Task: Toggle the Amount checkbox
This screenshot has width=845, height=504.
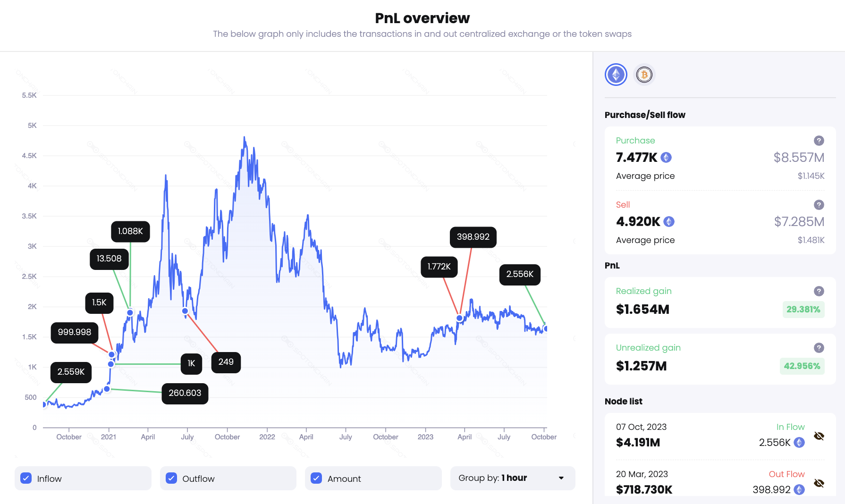Action: click(316, 479)
